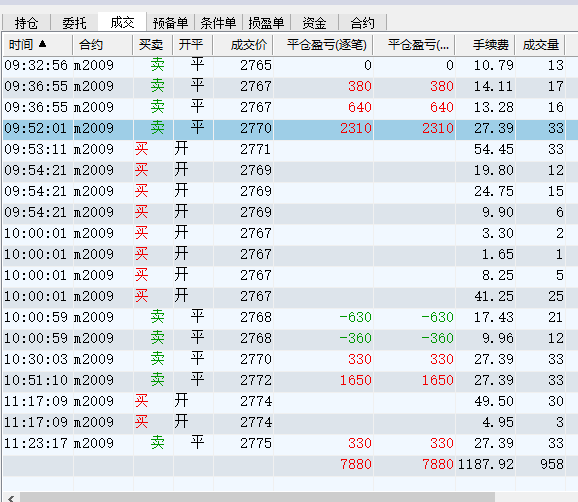Click the truncated 平仓盈亏(... column header

(x=414, y=45)
